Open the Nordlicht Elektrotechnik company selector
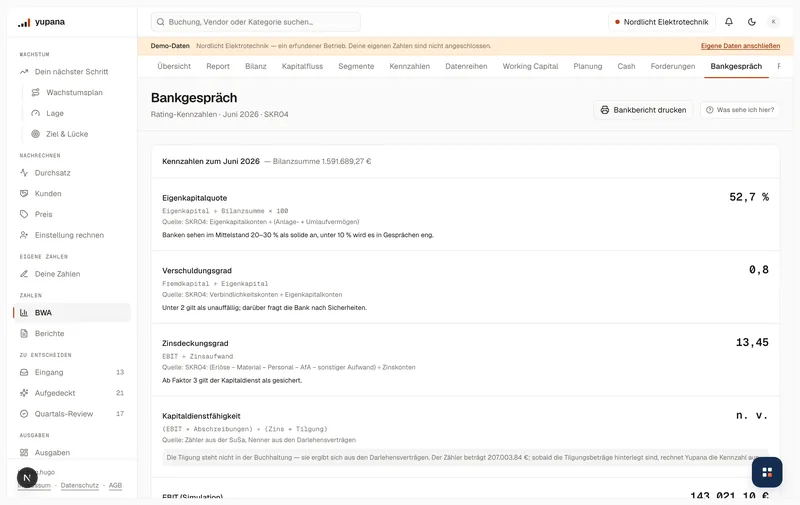800x505 pixels. point(662,22)
